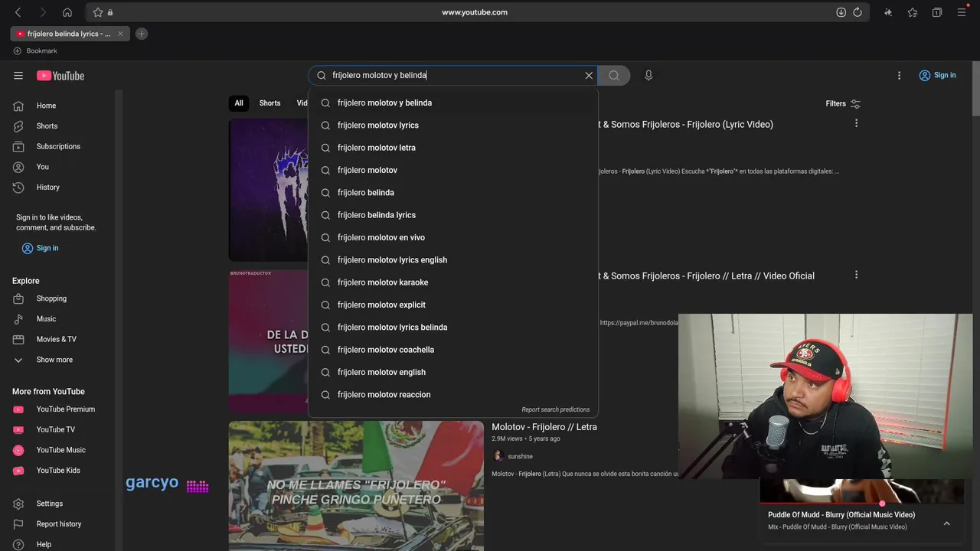This screenshot has width=980, height=551.
Task: Choose suggestion 'frijolero molotov english'
Action: click(453, 372)
